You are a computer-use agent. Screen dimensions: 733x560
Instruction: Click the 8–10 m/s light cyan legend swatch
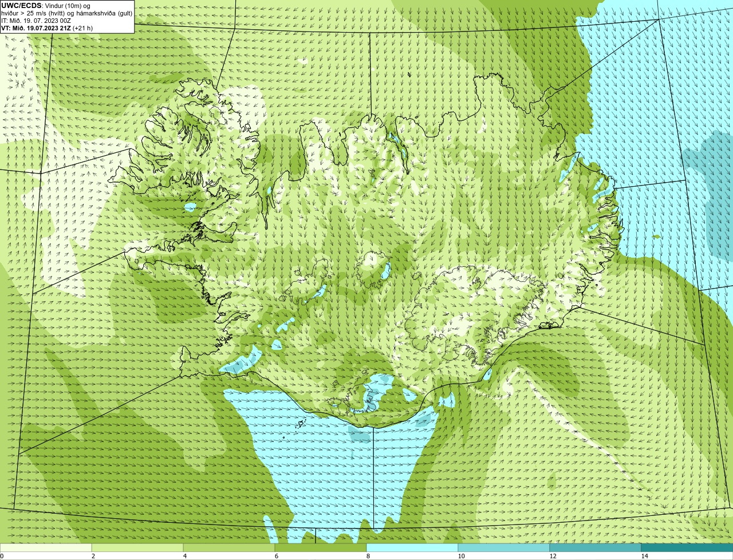coord(412,547)
